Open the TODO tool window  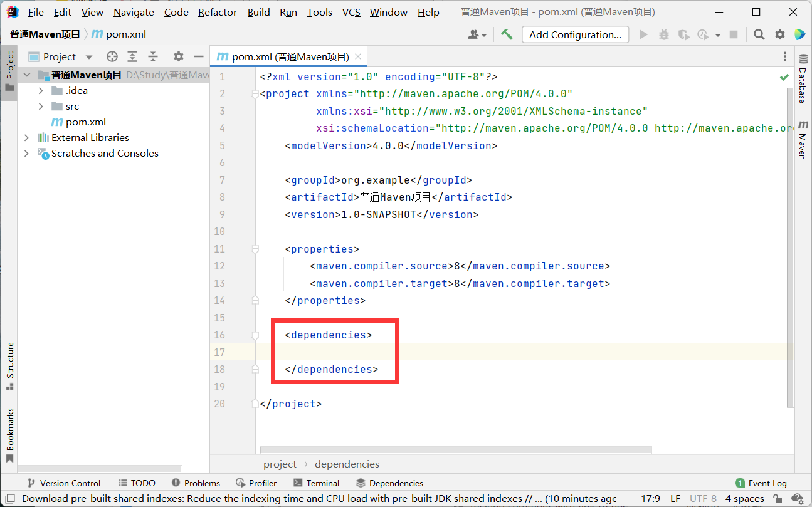137,483
